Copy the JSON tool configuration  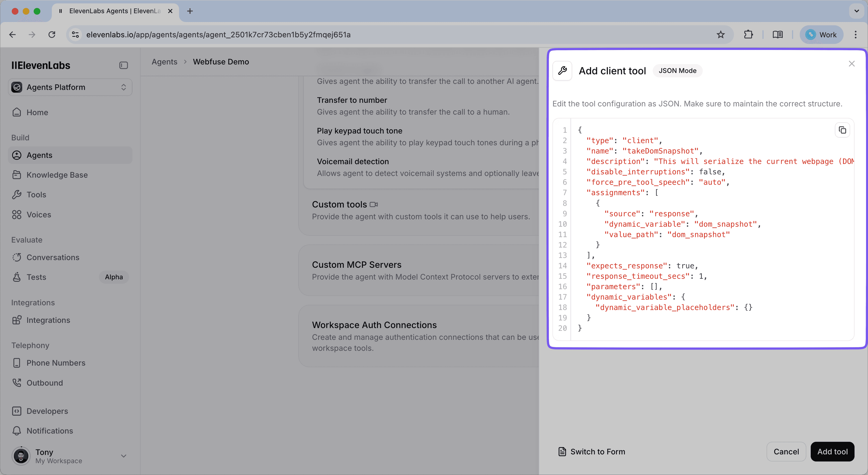tap(842, 130)
